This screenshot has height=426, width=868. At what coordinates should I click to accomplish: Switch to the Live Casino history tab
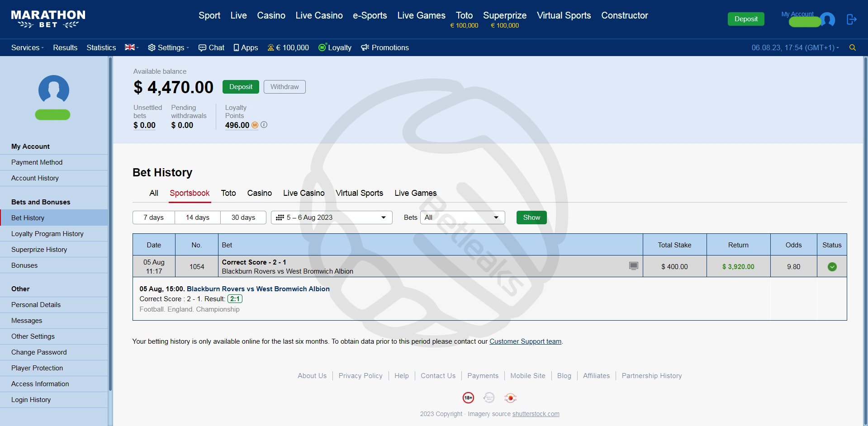pyautogui.click(x=304, y=193)
